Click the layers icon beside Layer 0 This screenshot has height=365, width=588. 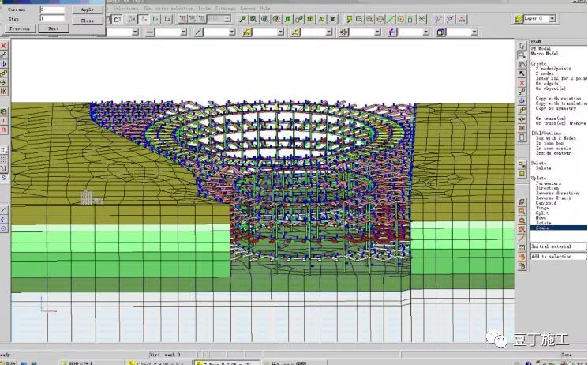pyautogui.click(x=519, y=18)
